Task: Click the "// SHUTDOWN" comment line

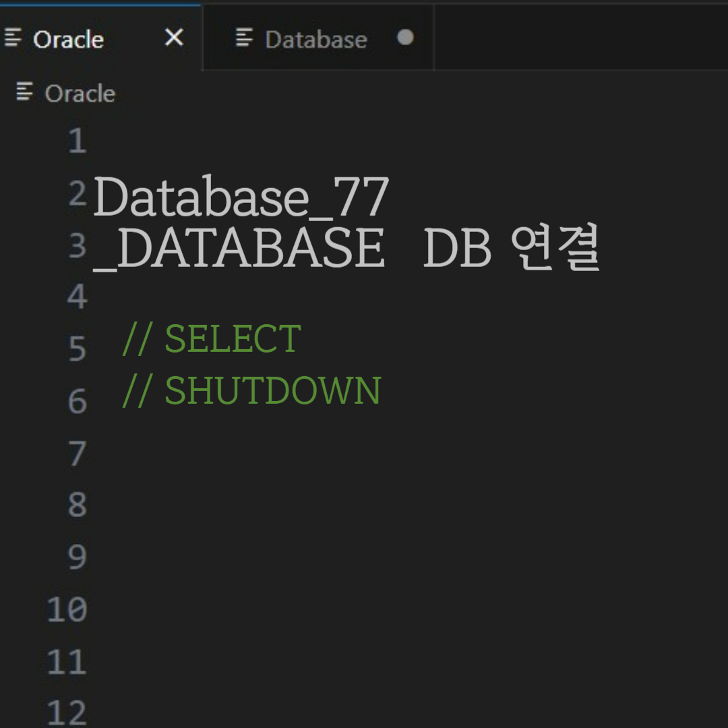Action: (x=251, y=390)
